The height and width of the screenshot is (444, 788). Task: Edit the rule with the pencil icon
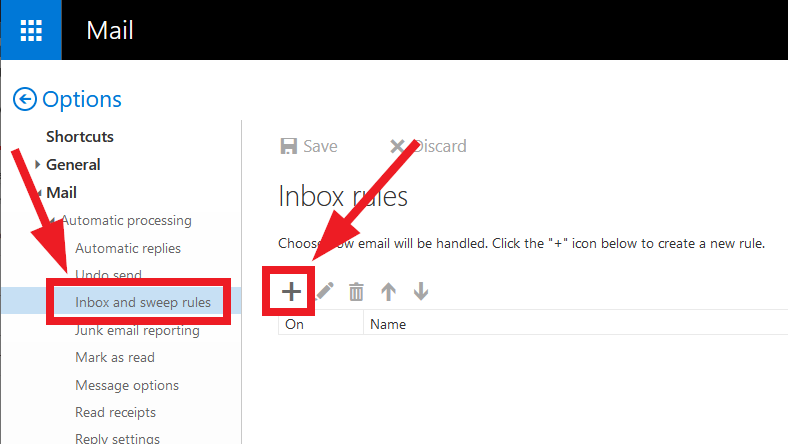[x=325, y=291]
